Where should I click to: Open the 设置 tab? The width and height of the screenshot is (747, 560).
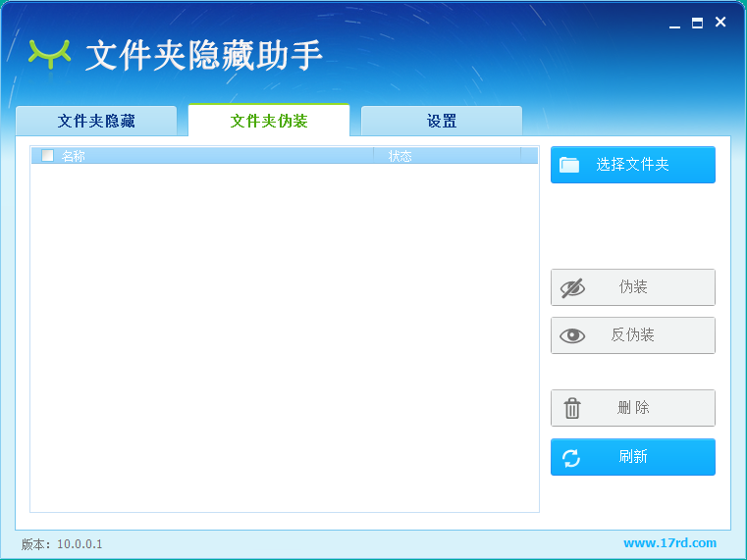point(442,122)
